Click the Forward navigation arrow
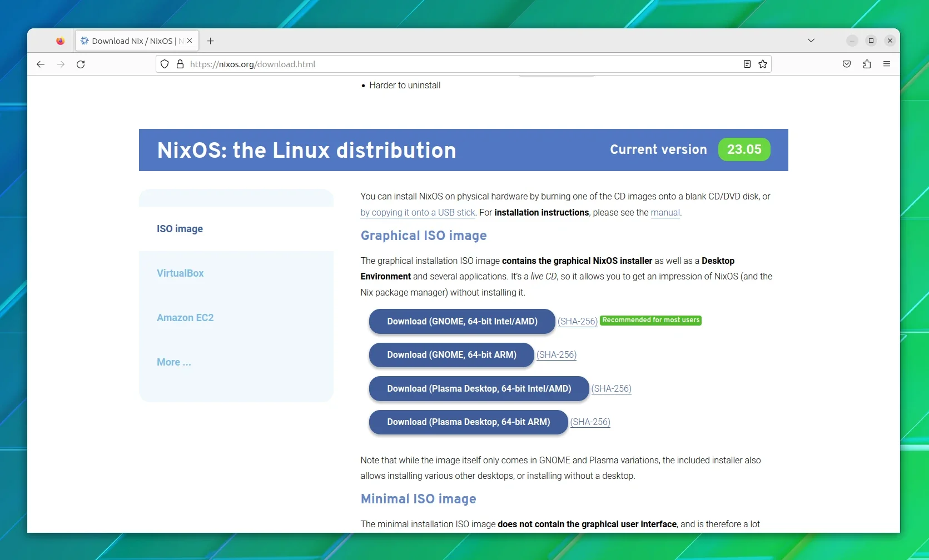The image size is (929, 560). coord(61,64)
